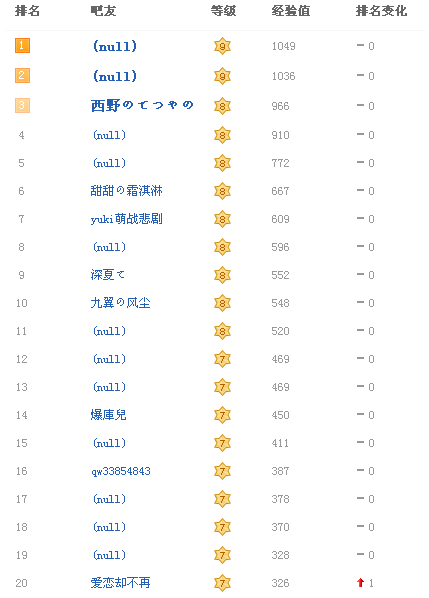Viewport: 429px width, 598px height.
Task: Click the level 9 star badge in rank 1 row
Action: pyautogui.click(x=222, y=46)
